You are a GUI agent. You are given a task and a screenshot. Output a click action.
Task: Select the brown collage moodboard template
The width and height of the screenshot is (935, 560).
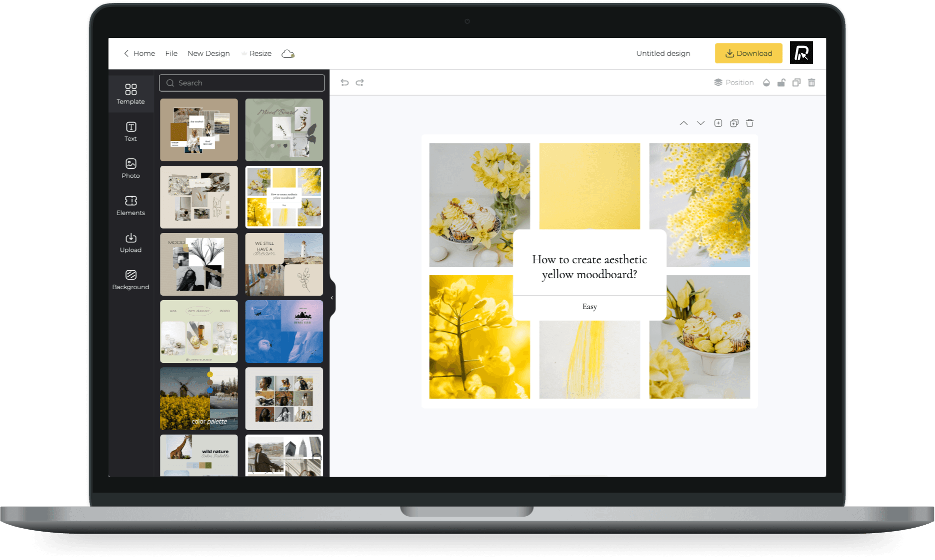199,130
